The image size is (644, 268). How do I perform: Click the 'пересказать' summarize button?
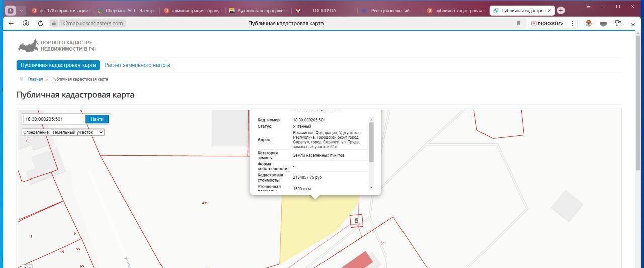547,23
